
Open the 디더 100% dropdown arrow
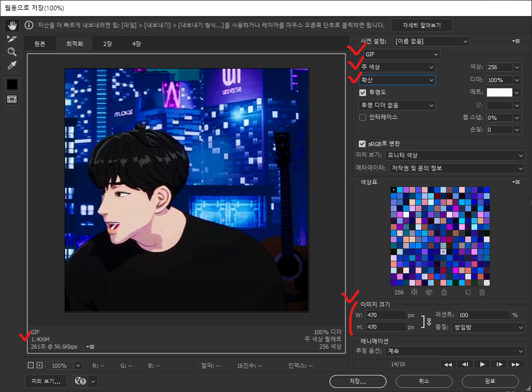(516, 80)
